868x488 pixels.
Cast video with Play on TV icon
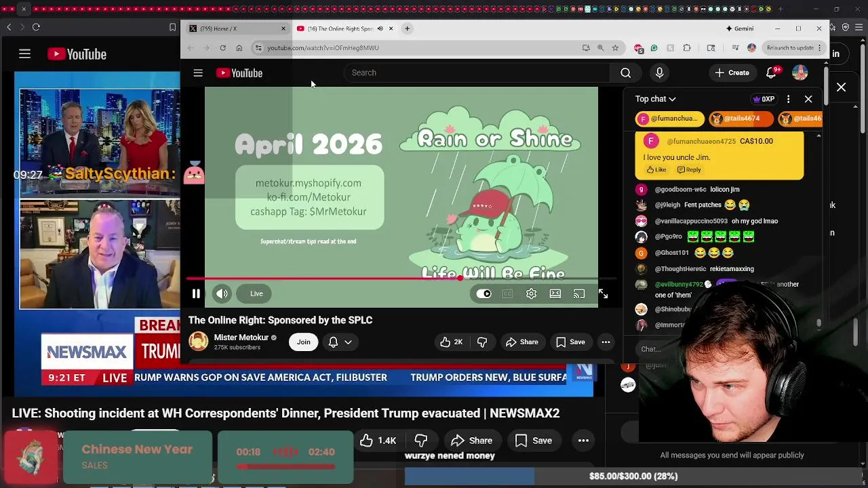pos(579,293)
